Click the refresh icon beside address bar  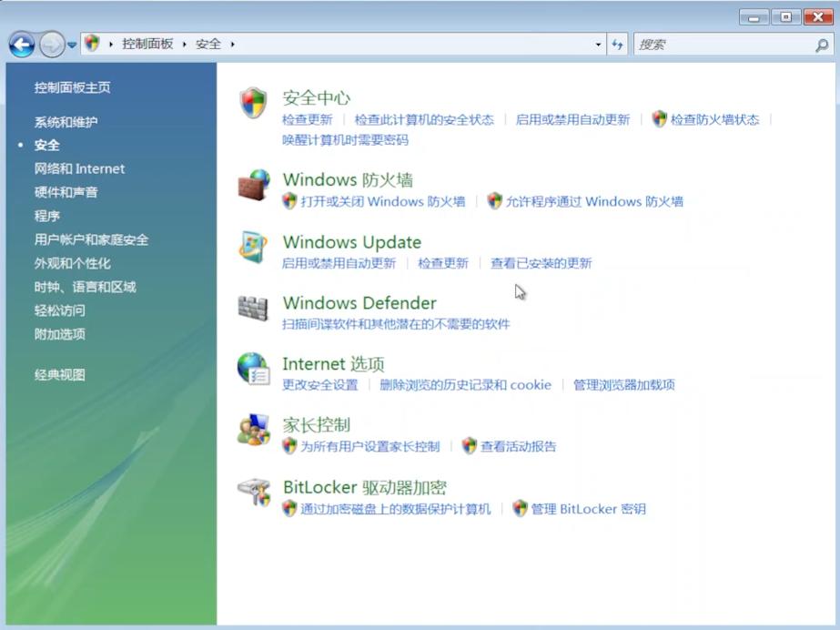[617, 45]
